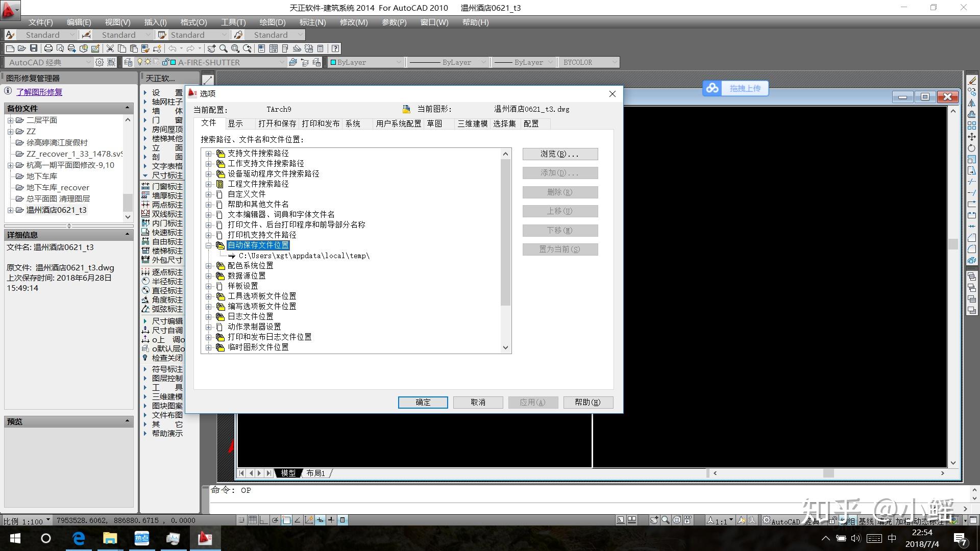Click the Layer Previous icon
The image size is (980, 551).
click(x=305, y=62)
